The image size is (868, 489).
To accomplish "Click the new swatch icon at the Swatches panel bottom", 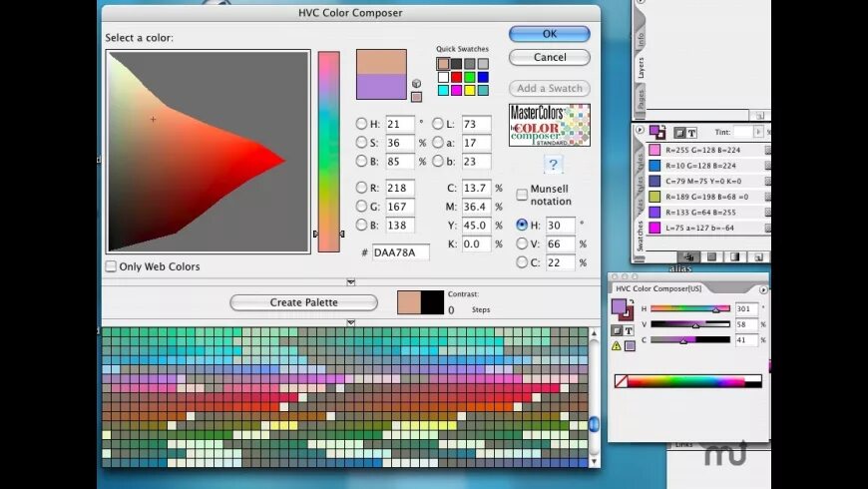I will pyautogui.click(x=758, y=256).
